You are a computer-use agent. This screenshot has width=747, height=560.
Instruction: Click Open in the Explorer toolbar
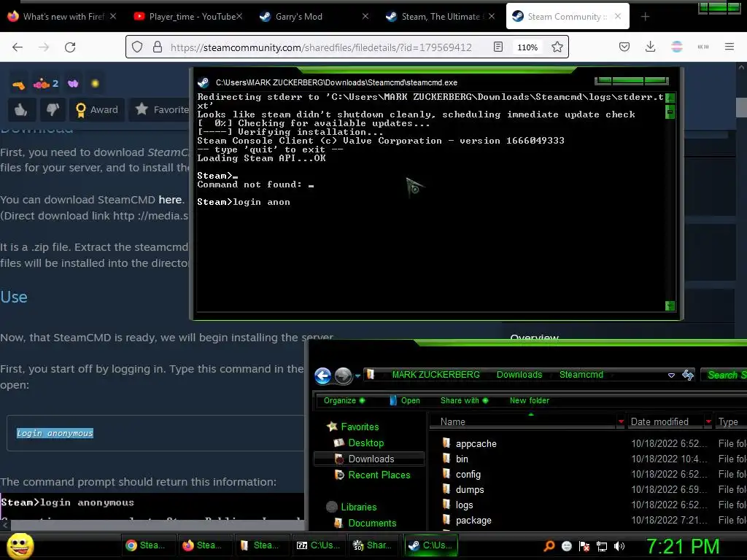click(x=405, y=400)
